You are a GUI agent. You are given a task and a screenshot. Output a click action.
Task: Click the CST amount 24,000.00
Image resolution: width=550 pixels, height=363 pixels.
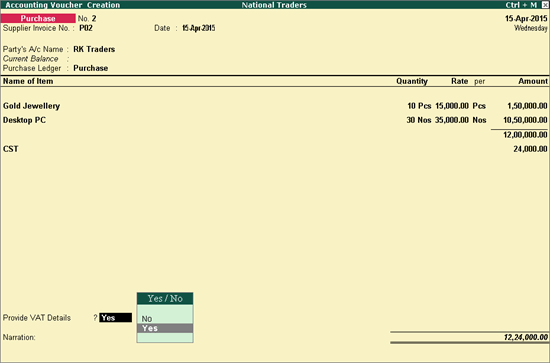tap(530, 149)
